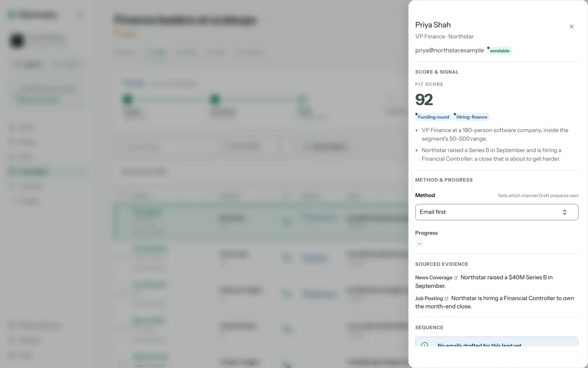Click the fit score value 92
The width and height of the screenshot is (588, 368).
[424, 100]
